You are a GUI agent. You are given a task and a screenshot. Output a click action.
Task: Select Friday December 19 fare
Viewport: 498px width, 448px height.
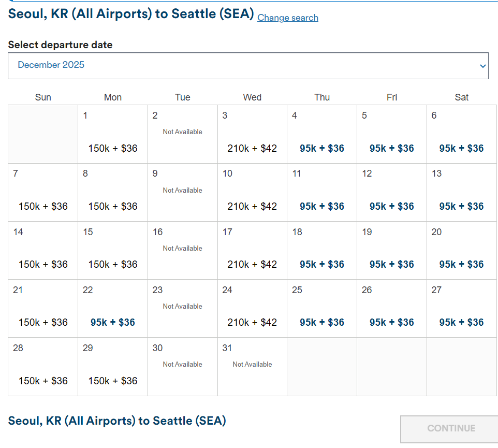tap(392, 251)
